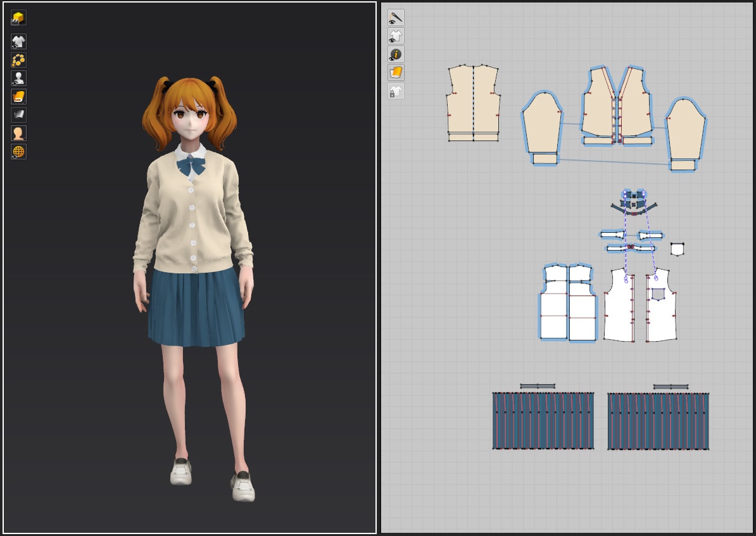Toggle seamline visibility needle icon in 2D window
The width and height of the screenshot is (756, 536).
click(396, 18)
